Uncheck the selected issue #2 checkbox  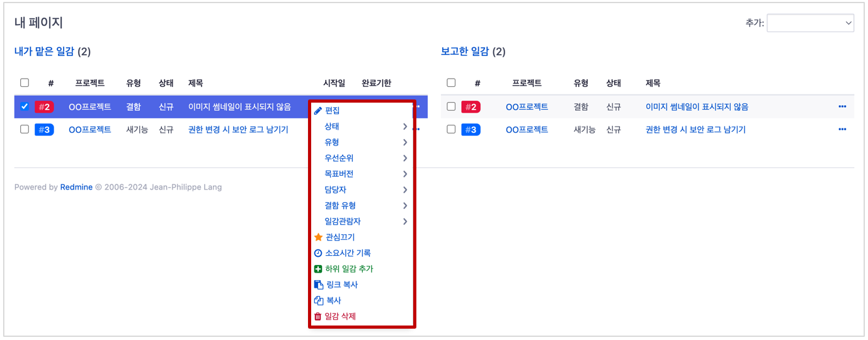click(x=25, y=106)
